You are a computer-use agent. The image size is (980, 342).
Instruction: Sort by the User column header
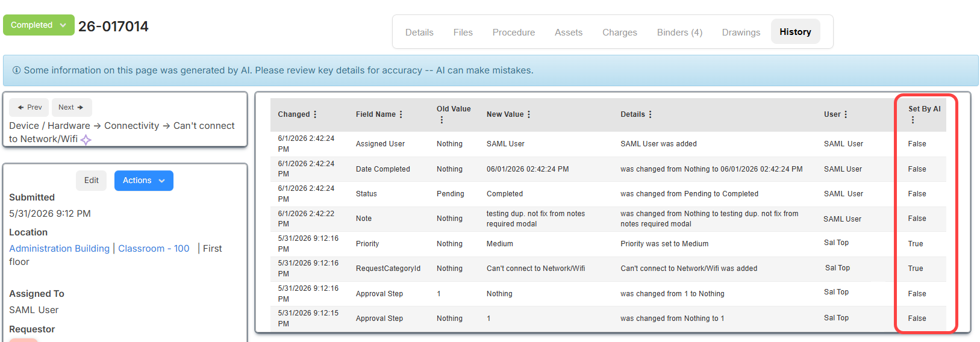(x=832, y=114)
